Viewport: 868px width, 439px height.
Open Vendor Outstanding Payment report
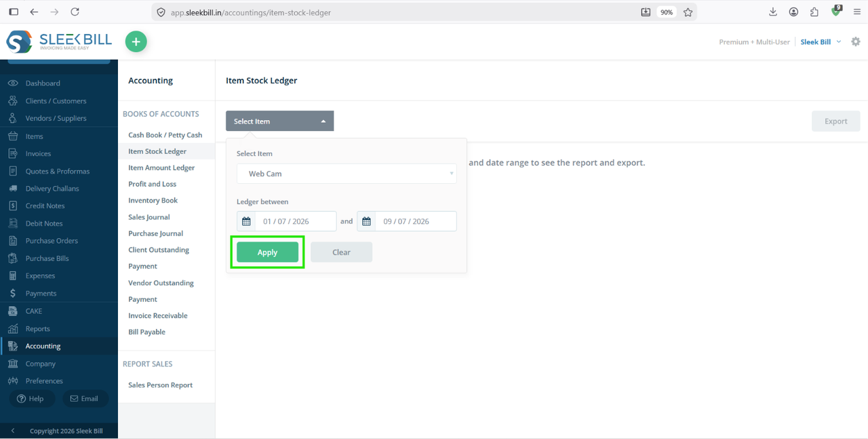point(161,291)
